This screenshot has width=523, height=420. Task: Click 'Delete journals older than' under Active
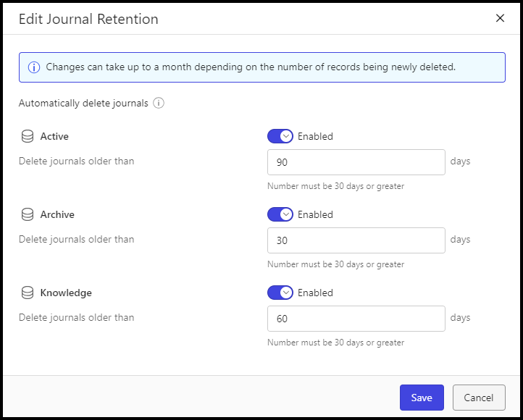coord(76,161)
